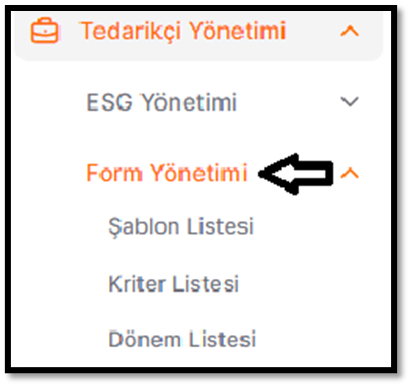
Task: Collapse Form Yönetimi with its up chevron
Action: pyautogui.click(x=349, y=173)
